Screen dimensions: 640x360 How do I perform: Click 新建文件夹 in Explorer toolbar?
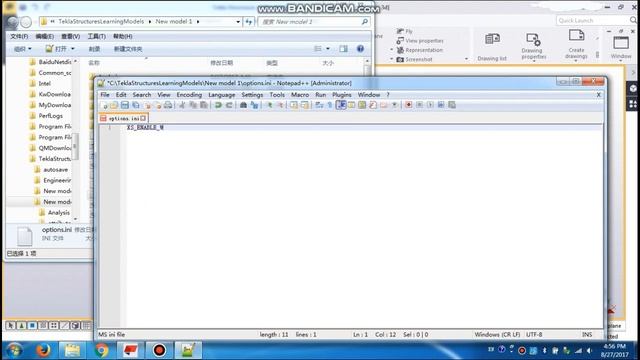pyautogui.click(x=128, y=49)
